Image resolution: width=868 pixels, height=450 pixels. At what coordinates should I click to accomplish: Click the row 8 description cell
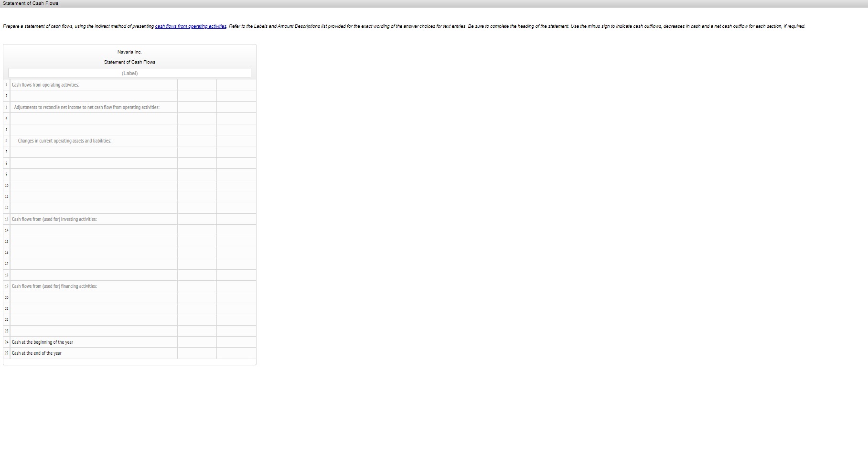coord(94,163)
